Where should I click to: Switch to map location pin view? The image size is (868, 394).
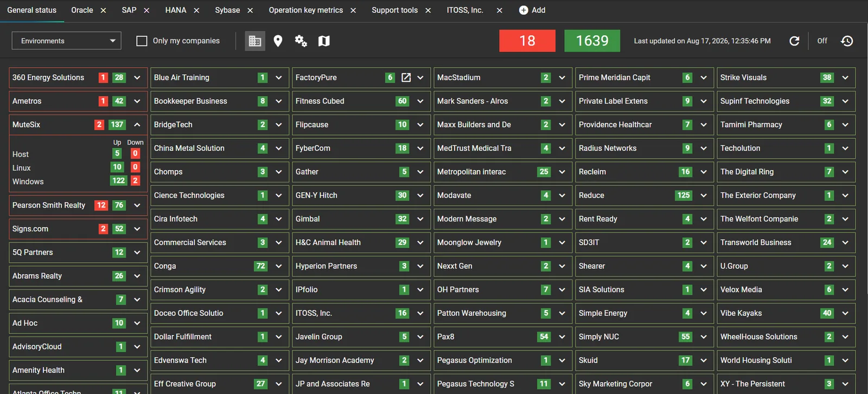pyautogui.click(x=278, y=41)
